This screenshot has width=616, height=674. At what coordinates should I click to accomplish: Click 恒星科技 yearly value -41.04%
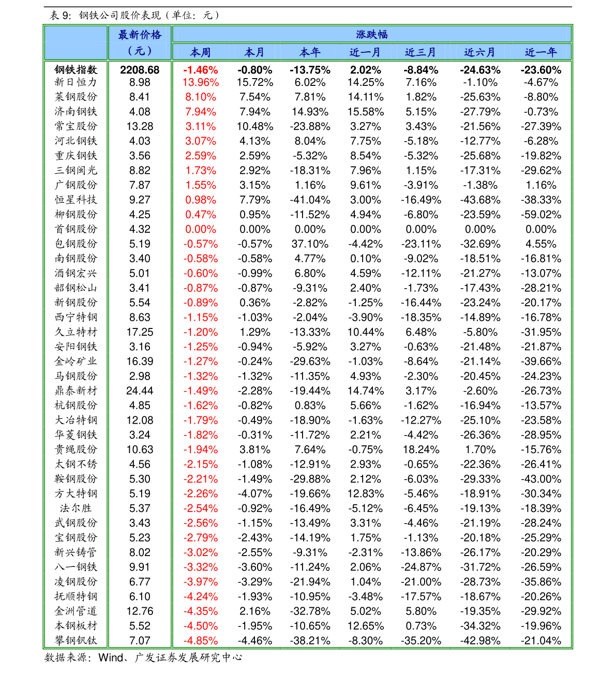[x=310, y=200]
